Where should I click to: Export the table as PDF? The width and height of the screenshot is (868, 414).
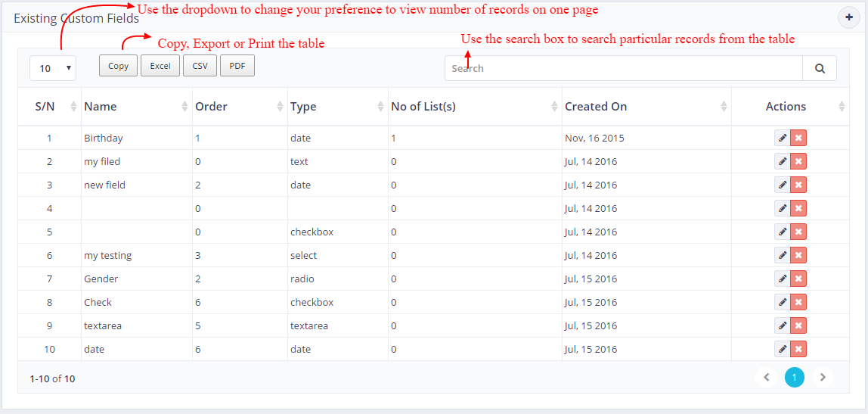[237, 66]
